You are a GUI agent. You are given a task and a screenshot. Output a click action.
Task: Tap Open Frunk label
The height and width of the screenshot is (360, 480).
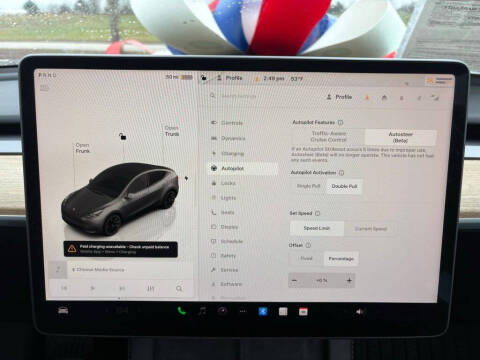pyautogui.click(x=83, y=148)
